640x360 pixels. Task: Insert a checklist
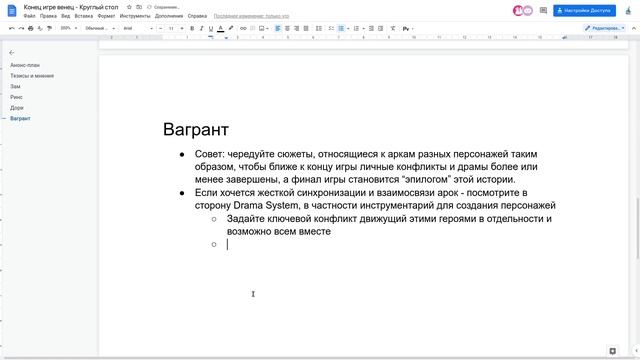tap(331, 28)
